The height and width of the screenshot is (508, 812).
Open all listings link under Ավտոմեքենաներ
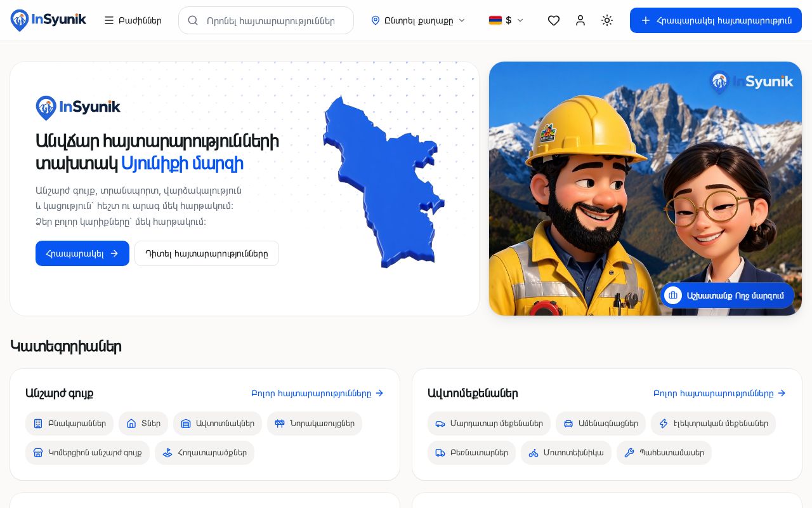(719, 393)
